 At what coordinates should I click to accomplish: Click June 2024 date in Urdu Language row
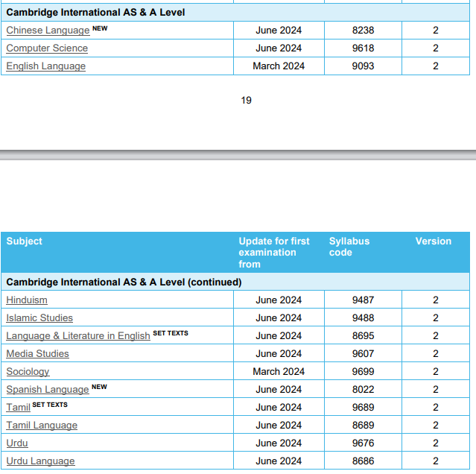(x=279, y=461)
